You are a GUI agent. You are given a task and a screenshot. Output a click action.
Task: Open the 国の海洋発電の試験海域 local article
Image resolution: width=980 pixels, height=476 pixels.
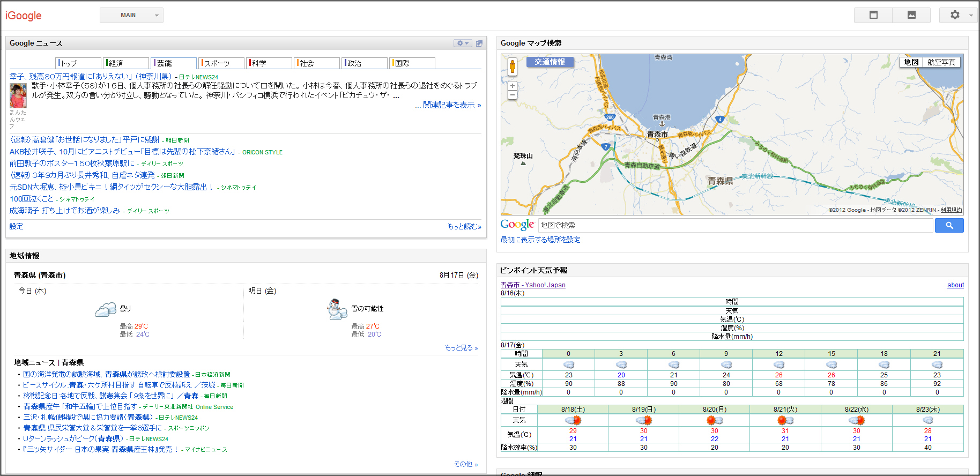point(106,374)
